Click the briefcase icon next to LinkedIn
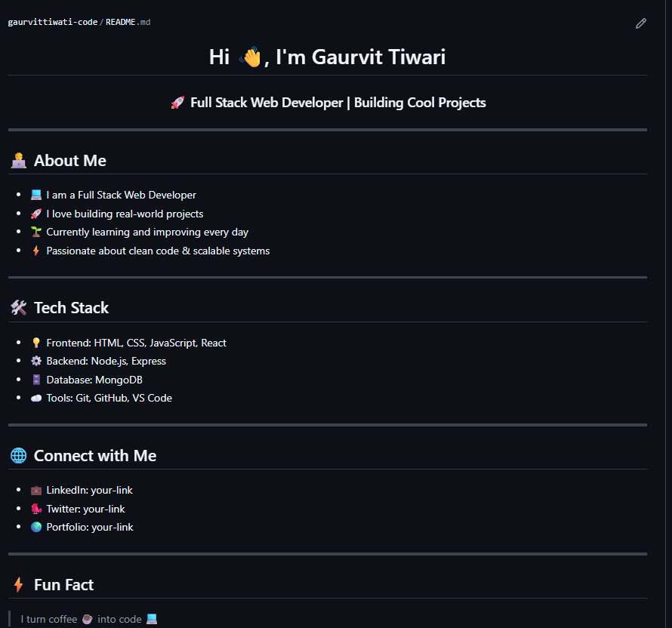Screen dimensions: 672x628 (x=36, y=491)
